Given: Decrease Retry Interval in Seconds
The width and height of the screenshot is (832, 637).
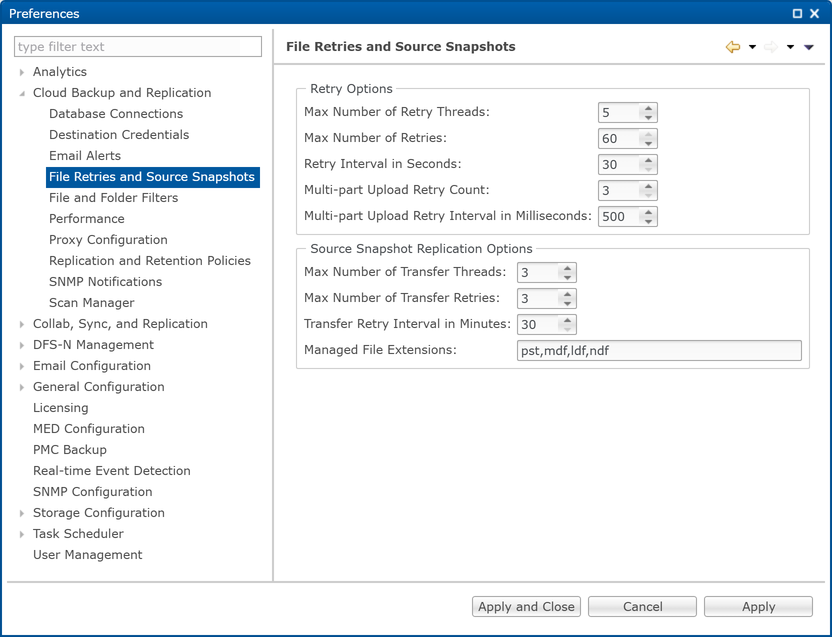Looking at the screenshot, I should point(648,169).
